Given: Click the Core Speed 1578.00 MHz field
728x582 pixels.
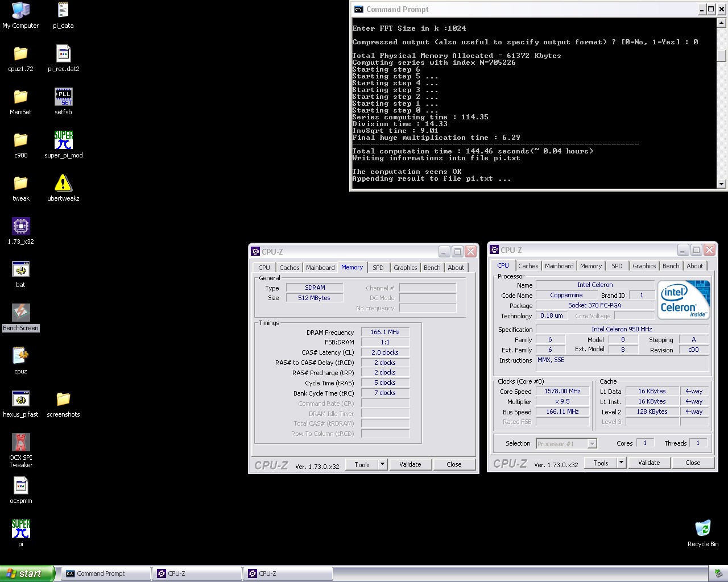Looking at the screenshot, I should point(562,391).
